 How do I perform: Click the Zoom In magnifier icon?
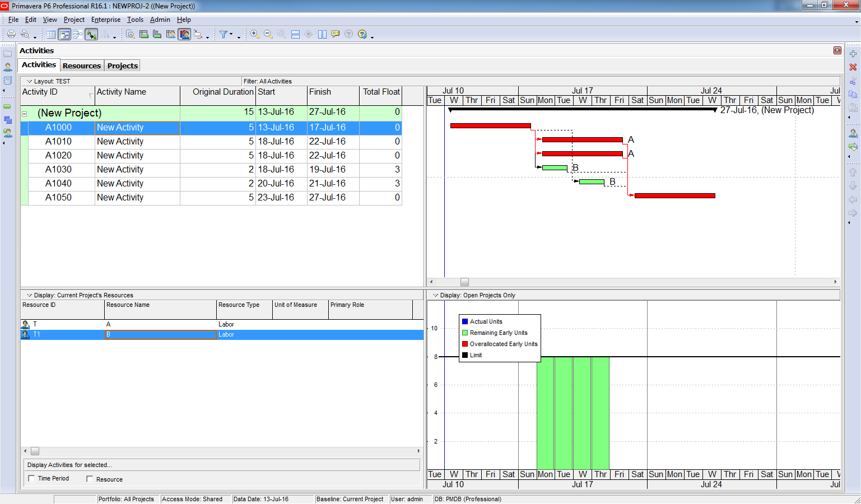pos(254,34)
